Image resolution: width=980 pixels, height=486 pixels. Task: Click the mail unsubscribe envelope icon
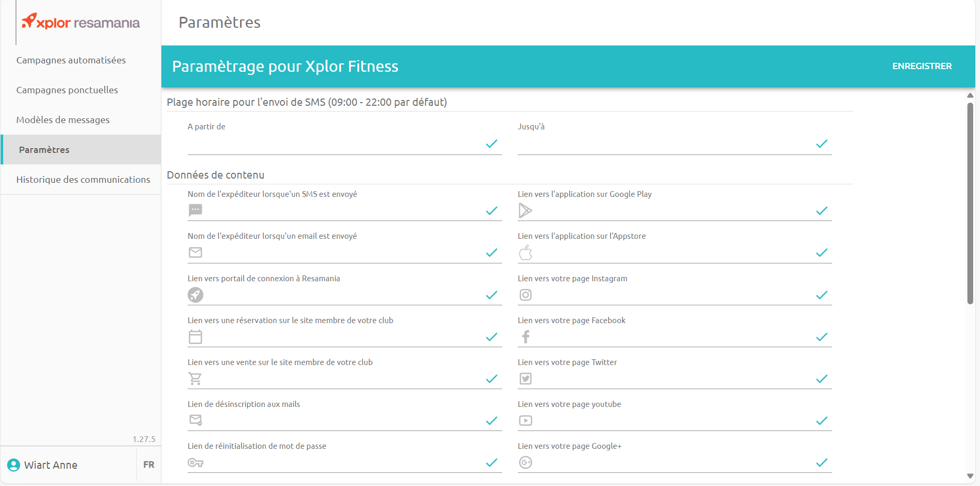pos(195,420)
